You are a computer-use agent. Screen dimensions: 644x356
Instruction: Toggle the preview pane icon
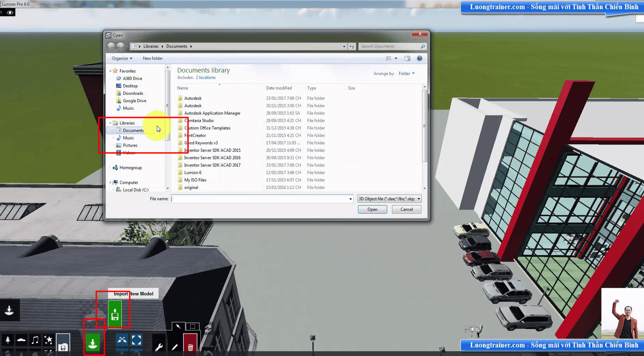(407, 58)
